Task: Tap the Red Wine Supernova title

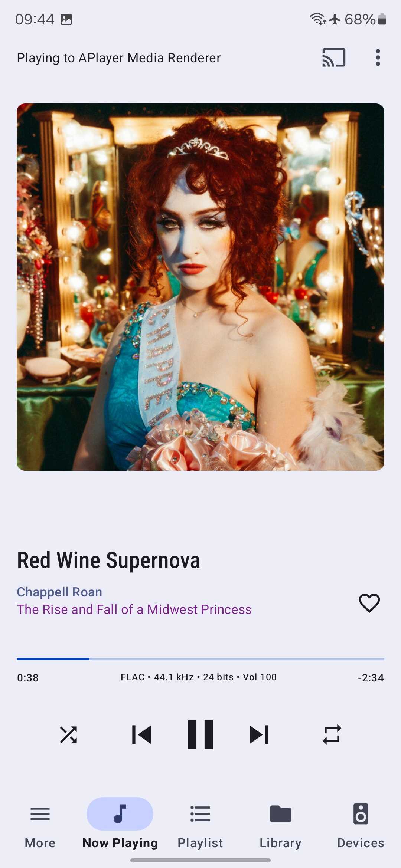Action: point(108,560)
